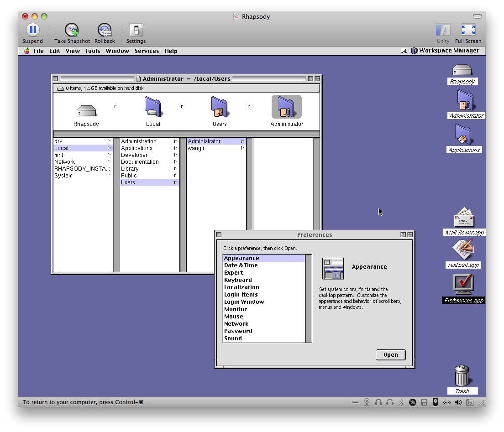Select the Administrator folder on desktop
This screenshot has height=432, width=504.
click(466, 100)
